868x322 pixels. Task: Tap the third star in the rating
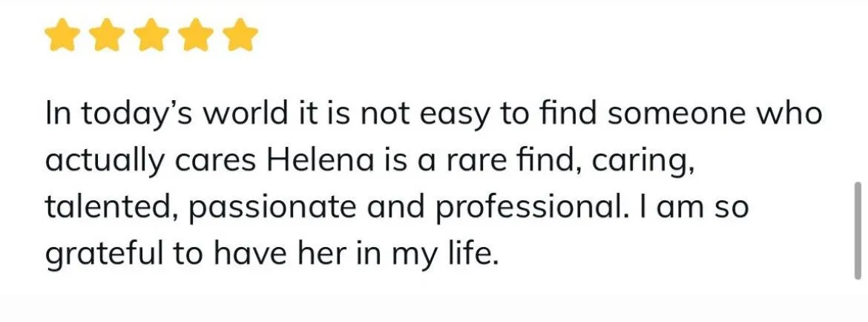pos(151,35)
